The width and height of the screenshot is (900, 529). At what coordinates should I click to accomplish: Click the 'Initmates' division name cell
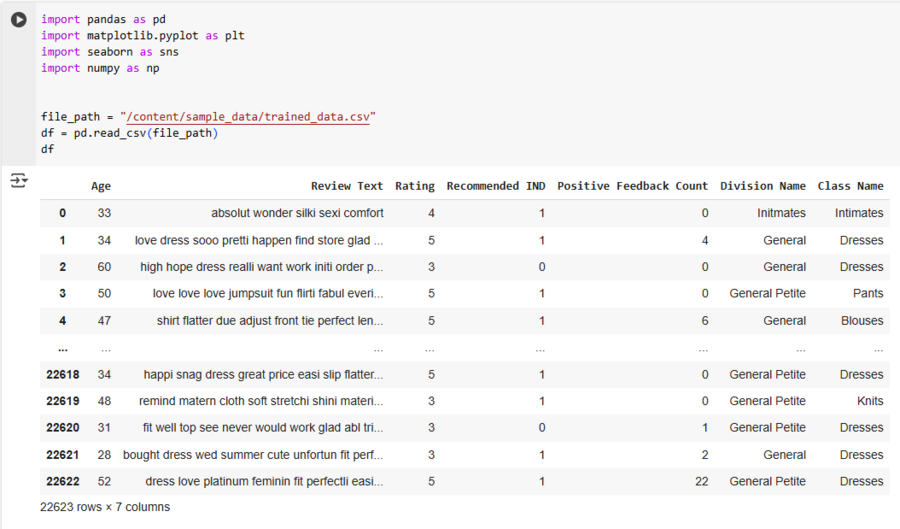coord(781,213)
